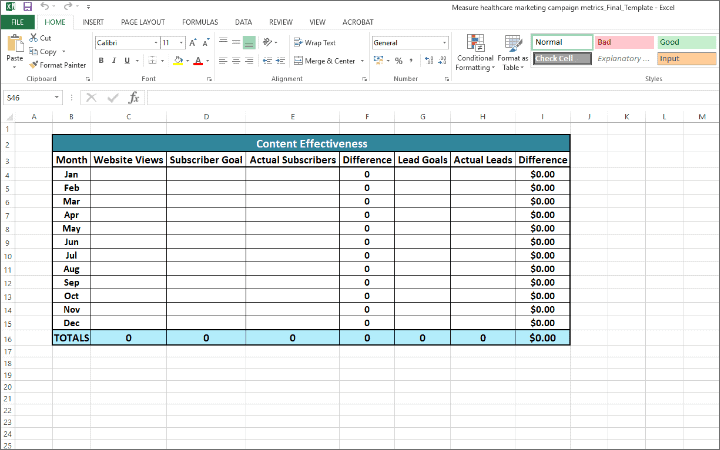Image resolution: width=720 pixels, height=450 pixels.
Task: Click the Increase Indent icon
Action: pos(279,61)
